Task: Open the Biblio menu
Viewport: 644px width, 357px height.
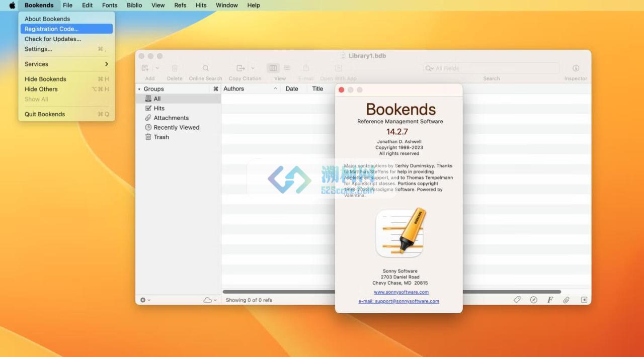Action: pyautogui.click(x=134, y=5)
